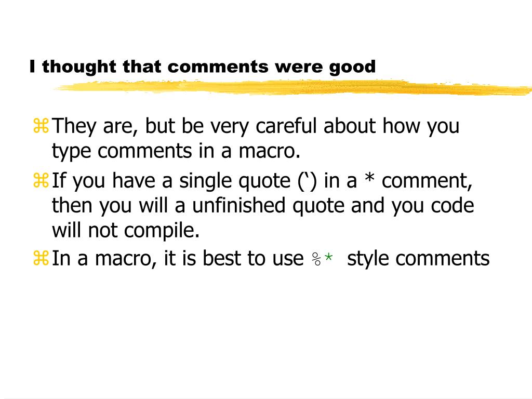Click the percent sign in the %* code
Image resolution: width=532 pixels, height=399 pixels.
316,259
